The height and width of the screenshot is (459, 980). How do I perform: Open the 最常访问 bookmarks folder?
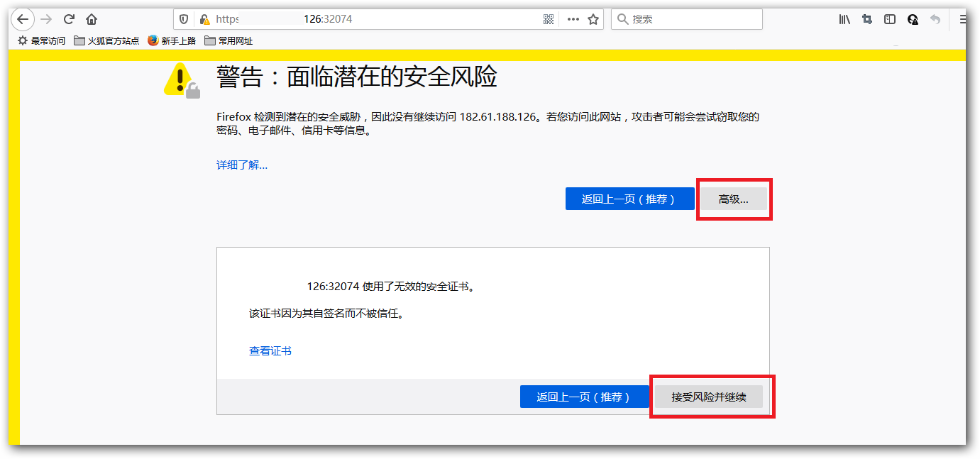coord(41,40)
